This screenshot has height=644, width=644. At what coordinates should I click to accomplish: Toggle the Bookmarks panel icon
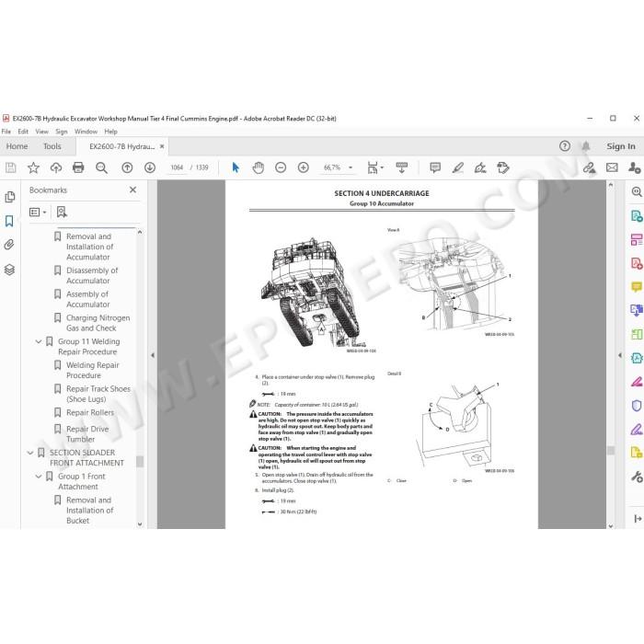pyautogui.click(x=9, y=221)
